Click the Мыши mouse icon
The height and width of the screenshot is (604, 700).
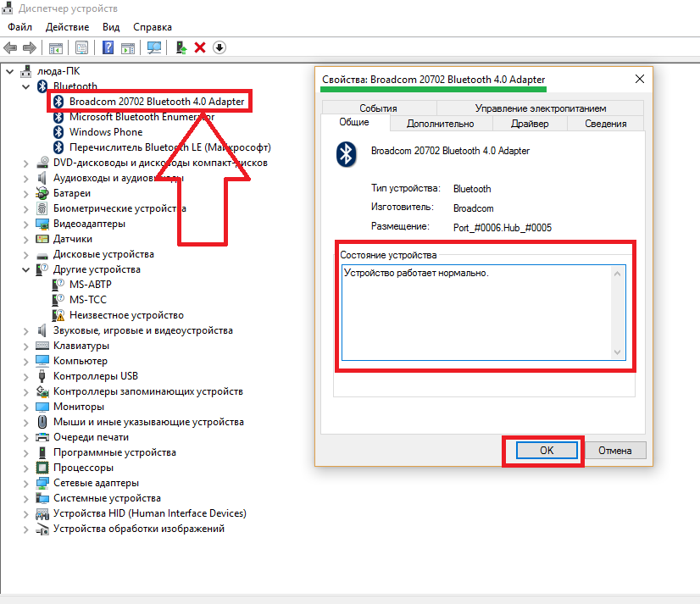pos(42,422)
